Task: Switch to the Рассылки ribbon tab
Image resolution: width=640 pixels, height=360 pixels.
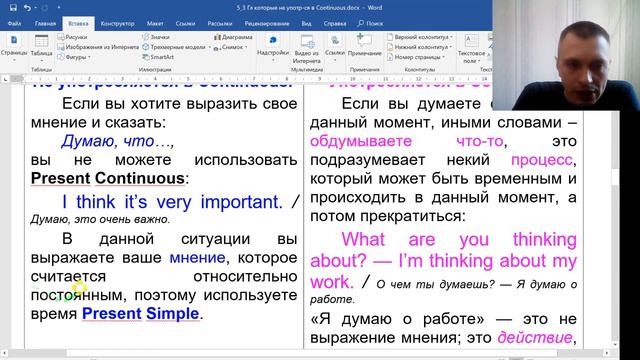Action: 220,24
